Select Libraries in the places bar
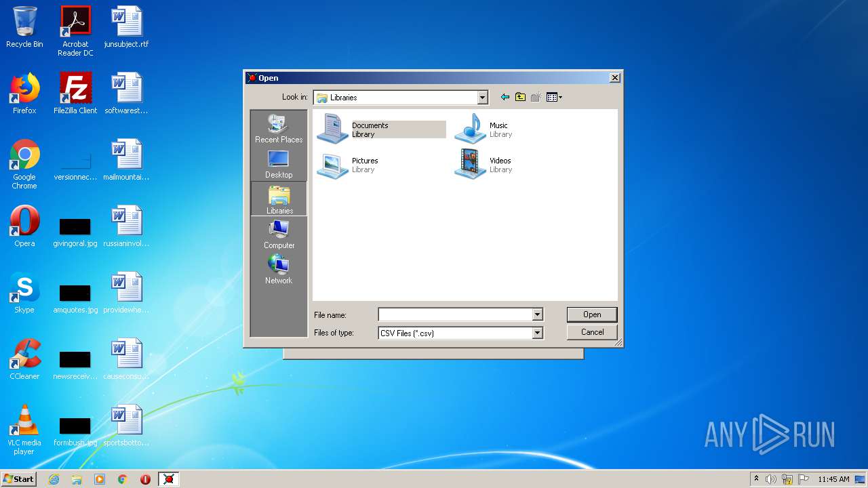868x488 pixels. click(x=279, y=199)
